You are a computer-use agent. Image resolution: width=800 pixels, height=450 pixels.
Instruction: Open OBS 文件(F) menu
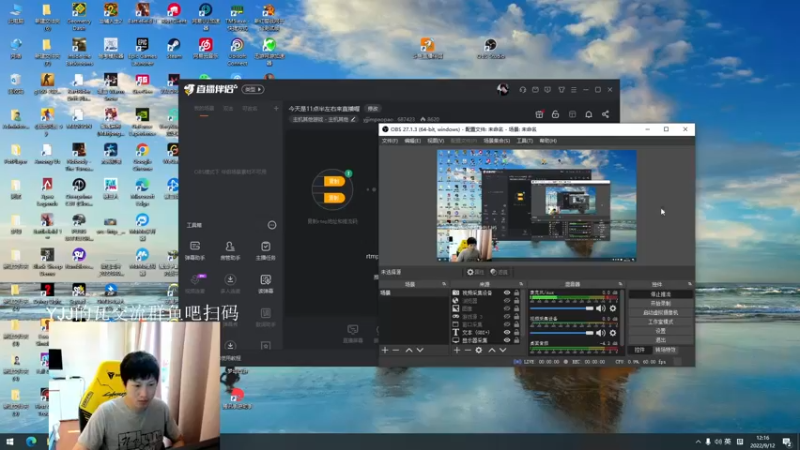390,141
